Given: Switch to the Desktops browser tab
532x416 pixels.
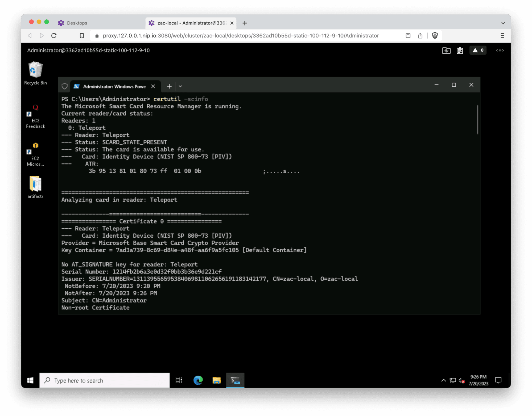Looking at the screenshot, I should click(x=77, y=23).
